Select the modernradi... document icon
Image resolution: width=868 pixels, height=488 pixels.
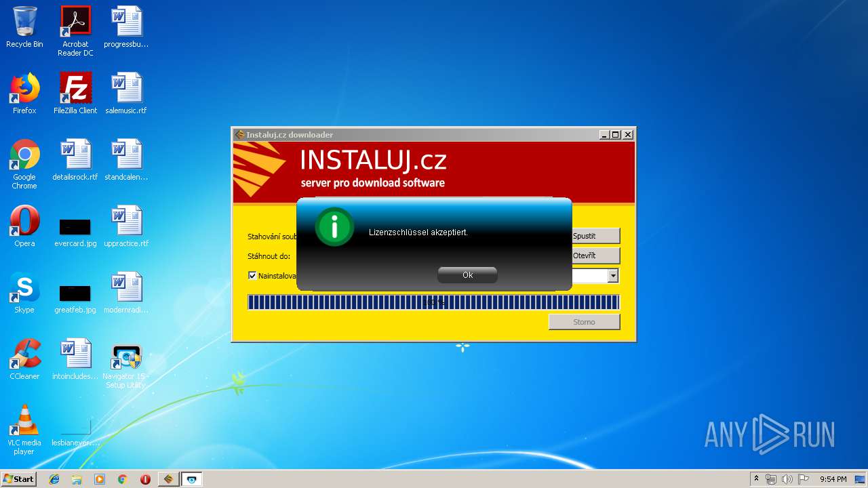(x=126, y=293)
